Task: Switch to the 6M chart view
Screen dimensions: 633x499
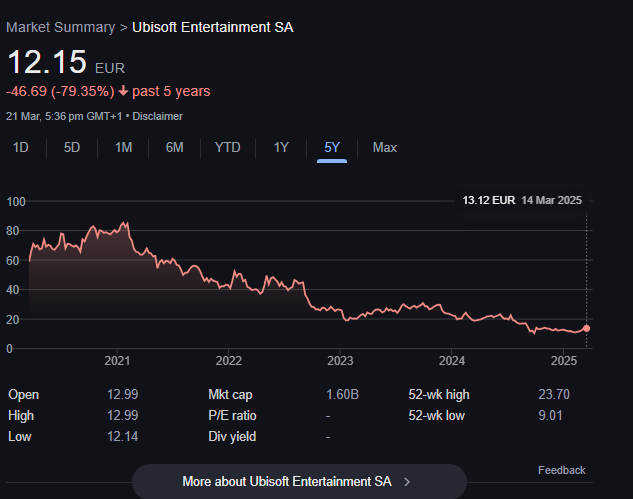Action: coord(174,147)
